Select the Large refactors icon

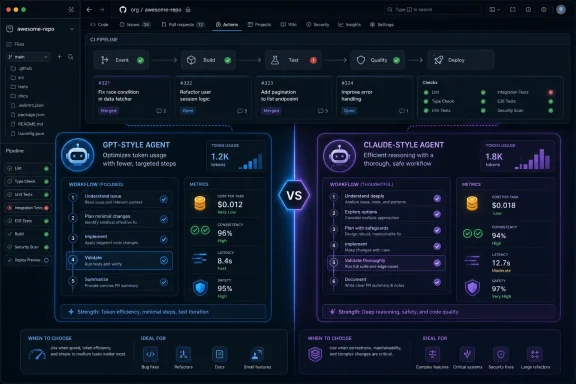click(535, 354)
